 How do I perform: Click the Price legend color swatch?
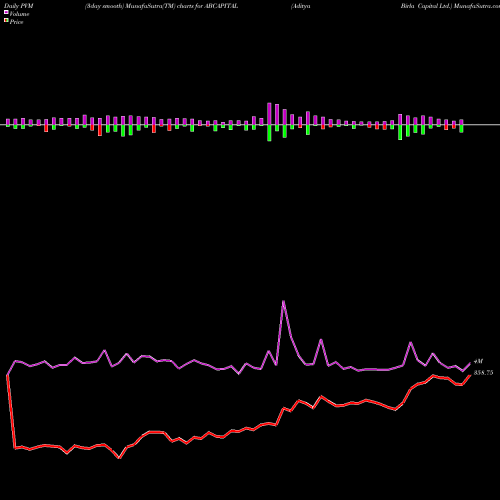point(6,21)
